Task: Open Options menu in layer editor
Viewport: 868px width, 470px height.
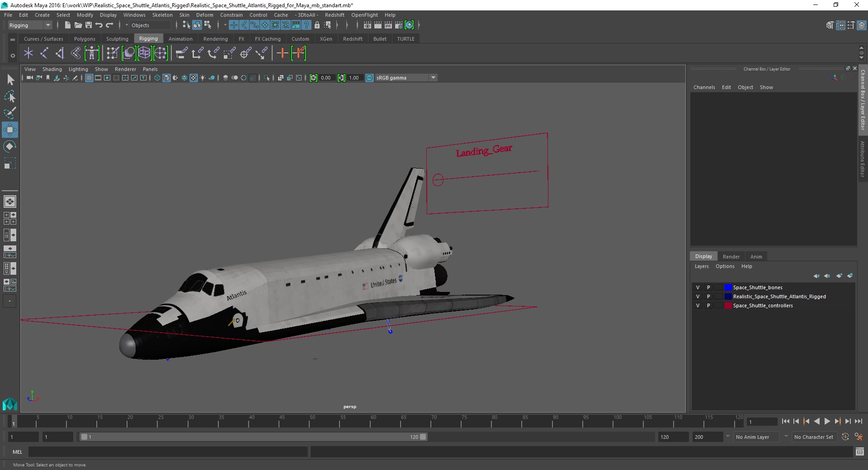Action: coord(725,266)
